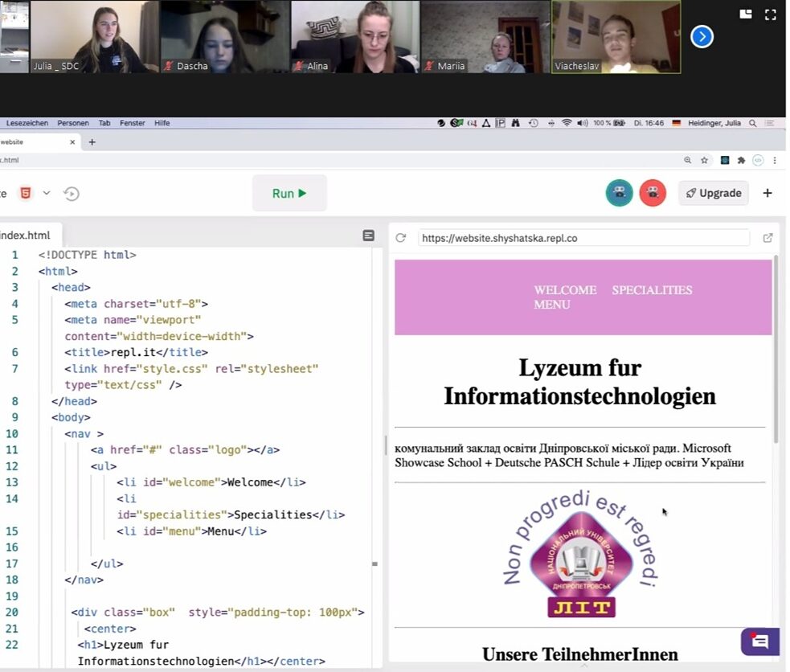Switch the Zoom video layout view
This screenshot has height=672, width=790.
(746, 14)
